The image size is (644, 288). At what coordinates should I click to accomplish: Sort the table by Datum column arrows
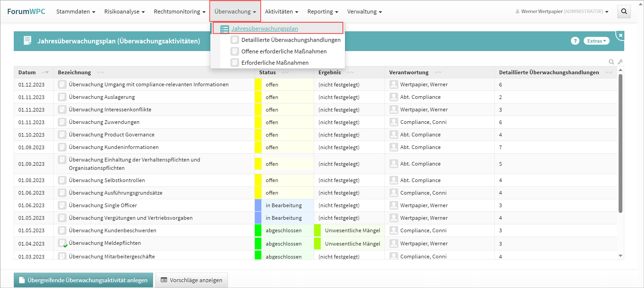(x=45, y=73)
